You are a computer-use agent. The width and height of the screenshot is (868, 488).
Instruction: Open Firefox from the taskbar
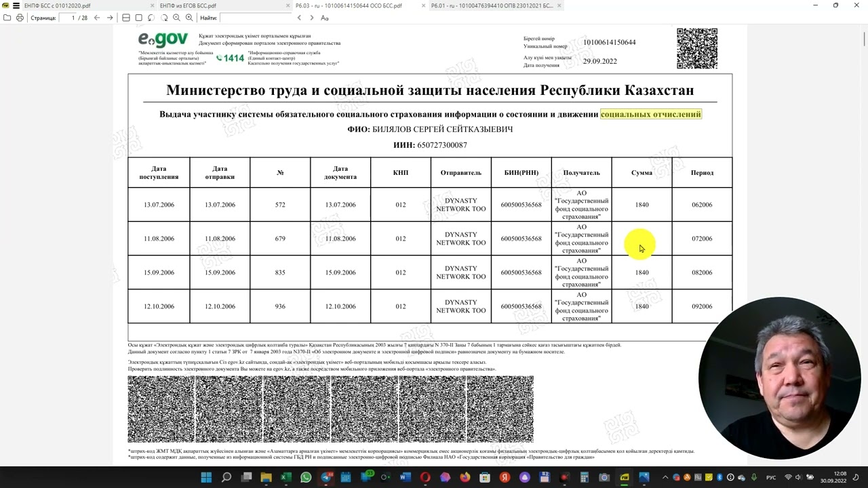465,478
